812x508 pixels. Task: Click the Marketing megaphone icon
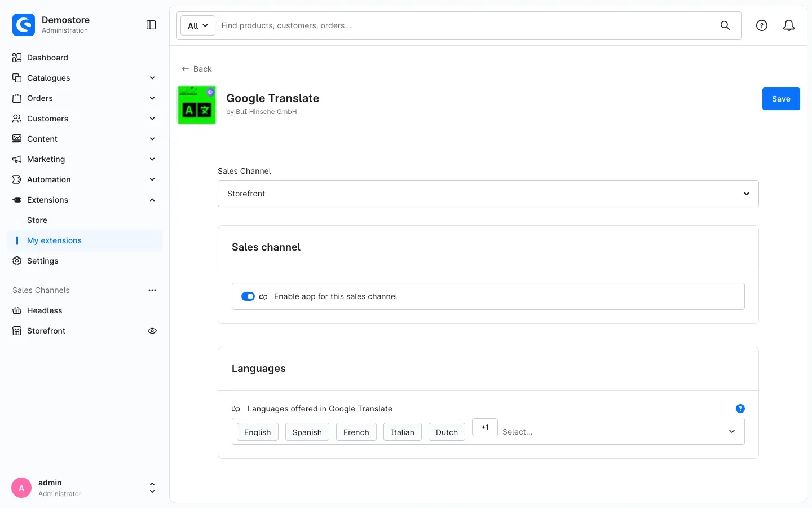(x=17, y=159)
